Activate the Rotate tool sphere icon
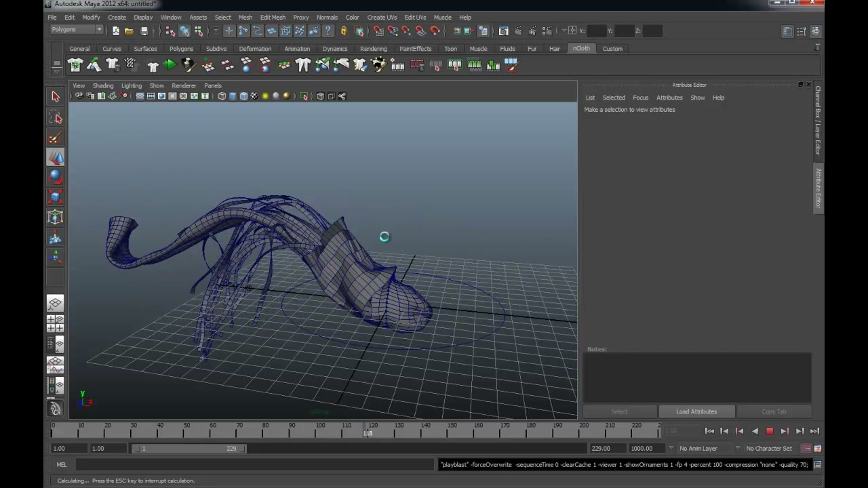 point(56,178)
